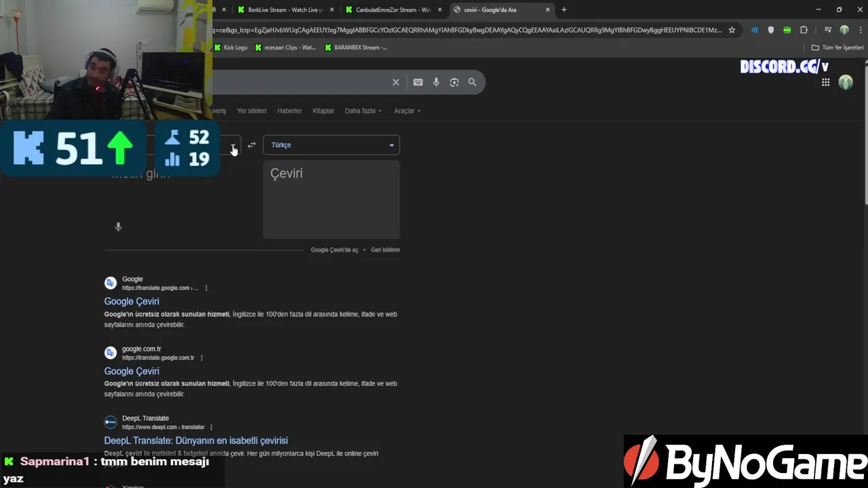Viewport: 868px width, 488px height.
Task: Open the green HDK extension icon
Action: [x=787, y=30]
